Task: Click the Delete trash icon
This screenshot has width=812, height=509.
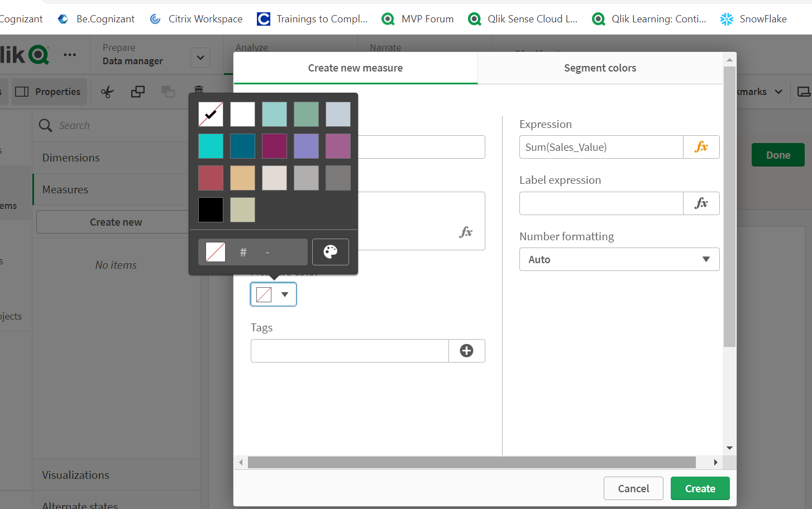Action: tap(198, 91)
